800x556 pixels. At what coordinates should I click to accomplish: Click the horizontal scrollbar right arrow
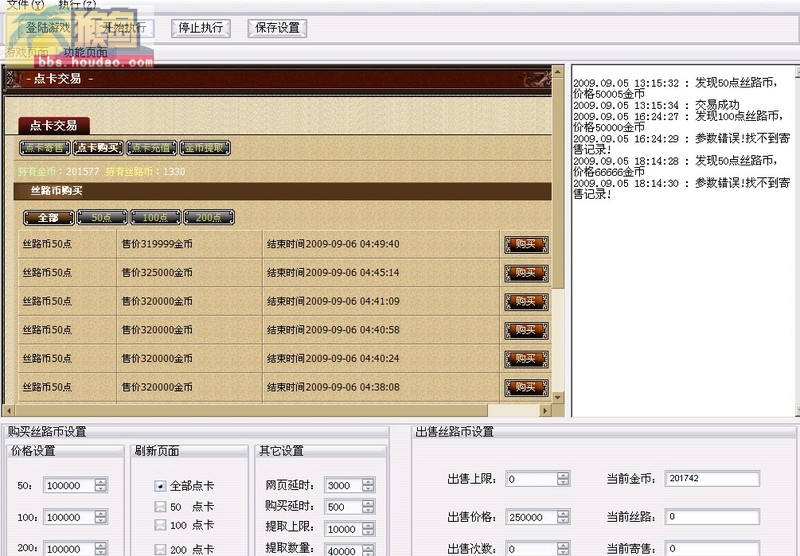545,410
